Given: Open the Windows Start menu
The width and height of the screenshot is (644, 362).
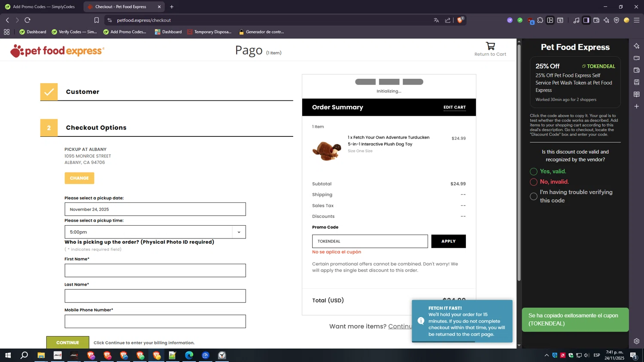Looking at the screenshot, I should [x=8, y=355].
